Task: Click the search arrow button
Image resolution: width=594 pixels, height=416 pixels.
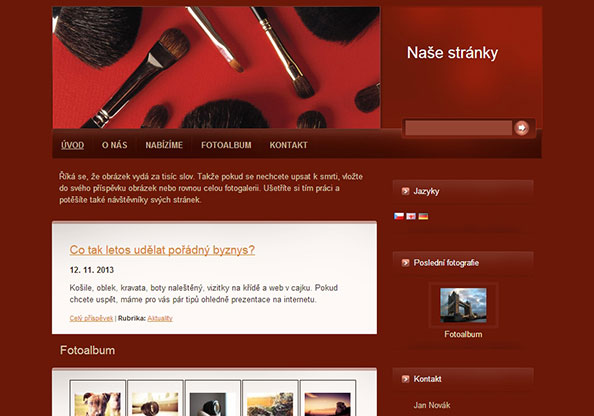Action: (x=522, y=128)
